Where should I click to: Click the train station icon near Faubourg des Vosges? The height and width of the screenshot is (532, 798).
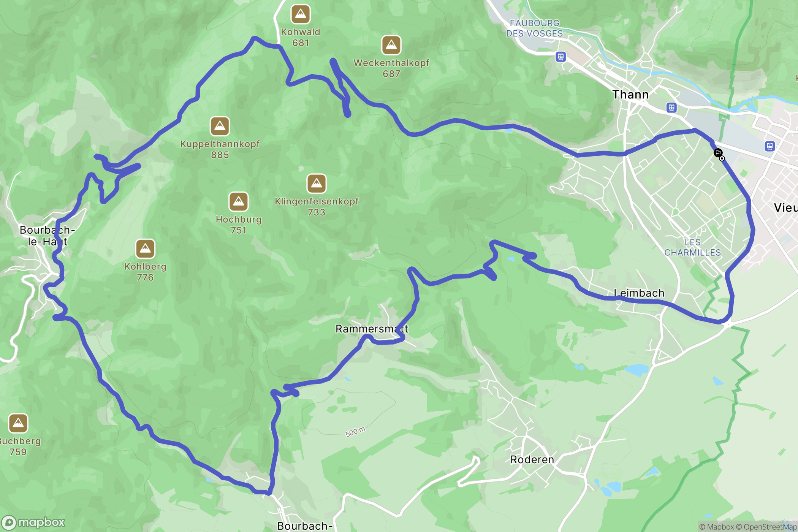coord(561,57)
